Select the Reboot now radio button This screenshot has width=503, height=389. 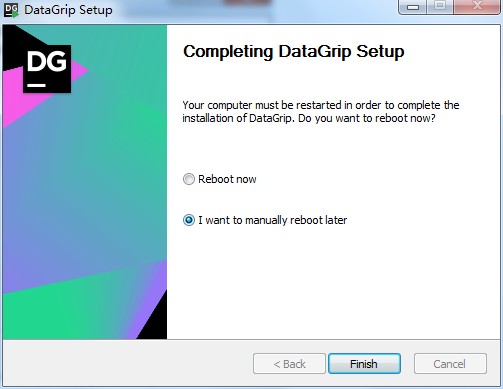tap(189, 179)
